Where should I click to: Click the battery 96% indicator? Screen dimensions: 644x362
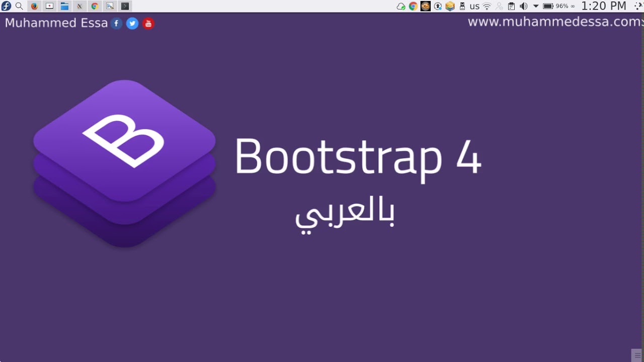(558, 6)
